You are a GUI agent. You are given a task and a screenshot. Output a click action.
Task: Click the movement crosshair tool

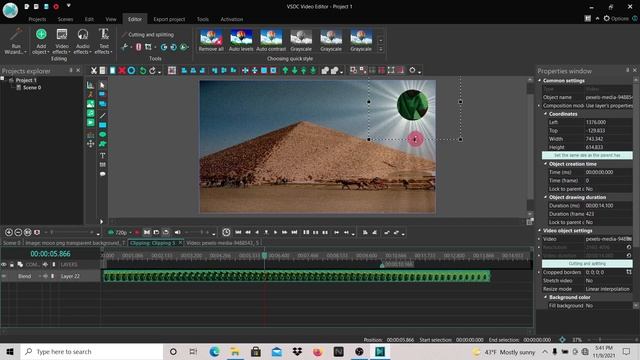[x=91, y=144]
